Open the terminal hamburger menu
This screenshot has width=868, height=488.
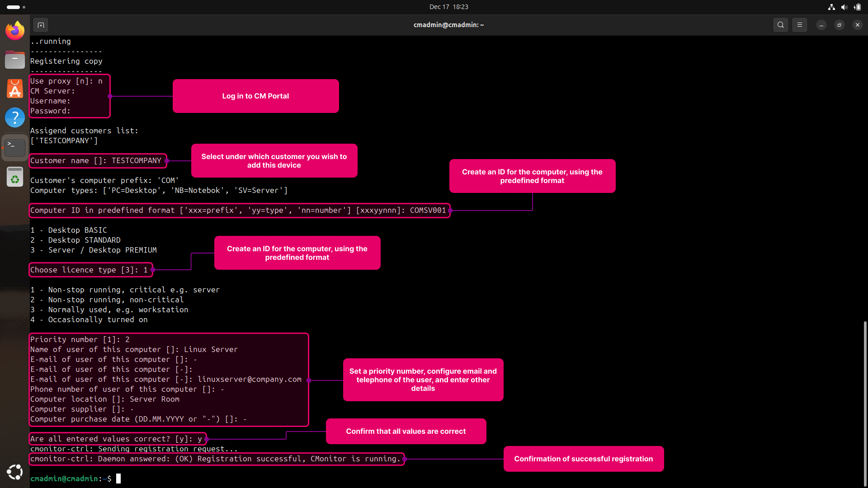pyautogui.click(x=800, y=25)
